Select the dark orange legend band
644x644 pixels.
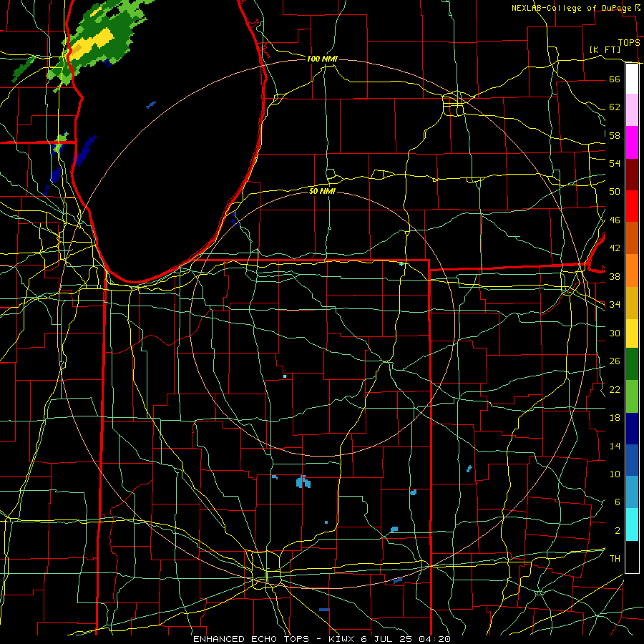click(x=632, y=238)
